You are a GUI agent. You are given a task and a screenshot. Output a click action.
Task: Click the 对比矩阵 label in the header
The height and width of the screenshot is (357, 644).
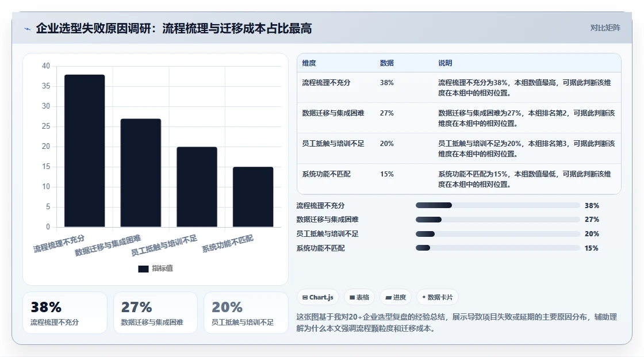pyautogui.click(x=605, y=28)
